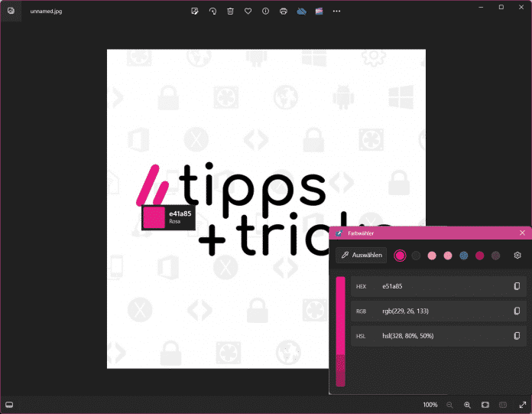
Task: Click the pink vertical shade bar
Action: coord(340,331)
